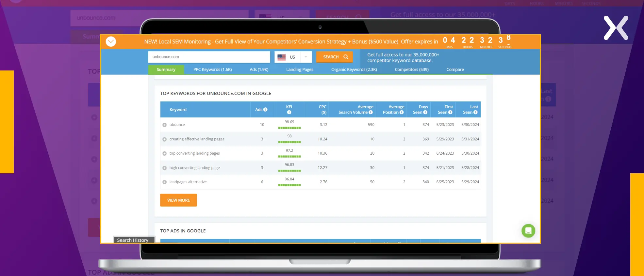This screenshot has height=276, width=644.
Task: Click the unbounce.com domain search field
Action: point(209,57)
